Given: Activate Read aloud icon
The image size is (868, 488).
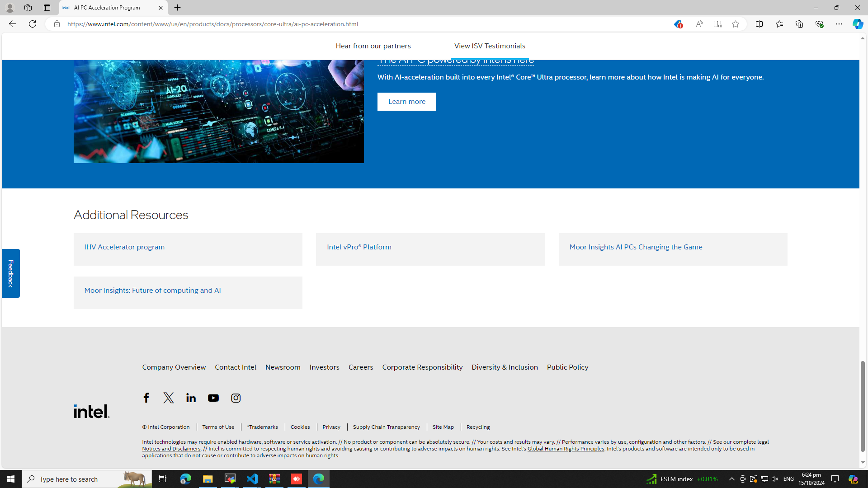Looking at the screenshot, I should click(699, 24).
